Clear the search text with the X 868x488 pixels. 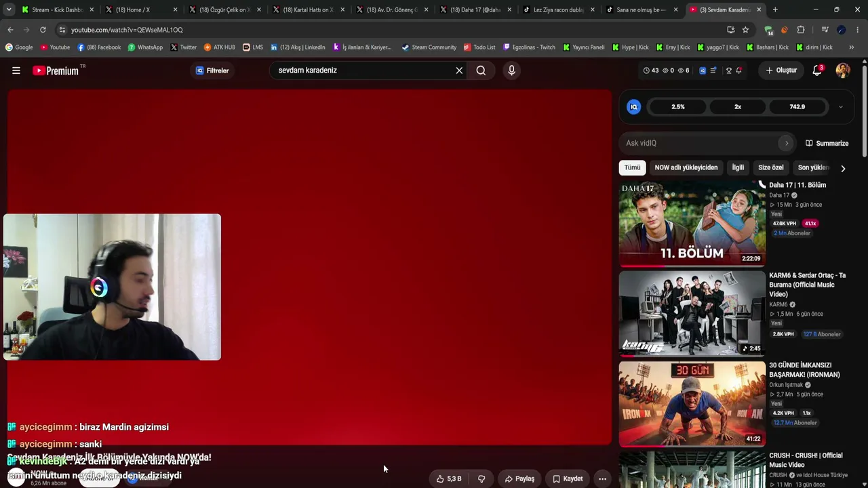[x=459, y=70]
